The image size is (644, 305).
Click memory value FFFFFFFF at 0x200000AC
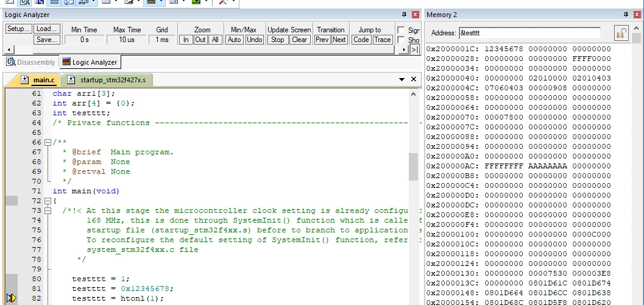[x=504, y=166]
